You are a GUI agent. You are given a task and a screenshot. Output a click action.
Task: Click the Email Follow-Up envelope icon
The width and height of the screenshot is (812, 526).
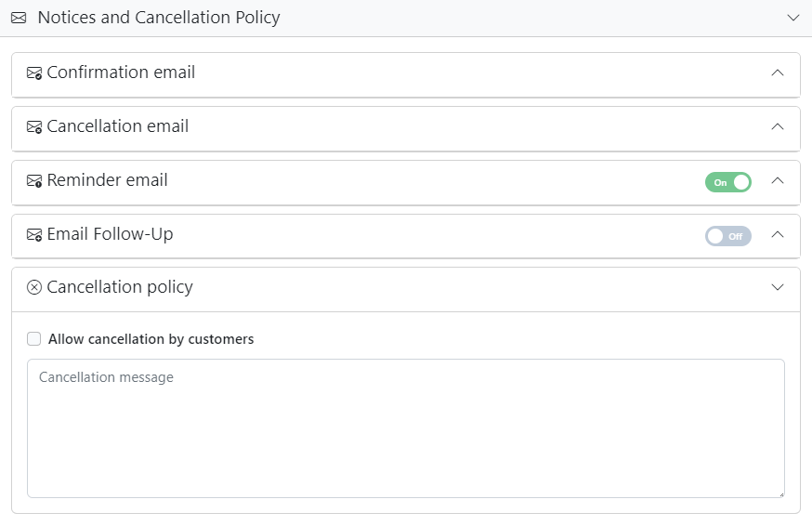tap(34, 235)
